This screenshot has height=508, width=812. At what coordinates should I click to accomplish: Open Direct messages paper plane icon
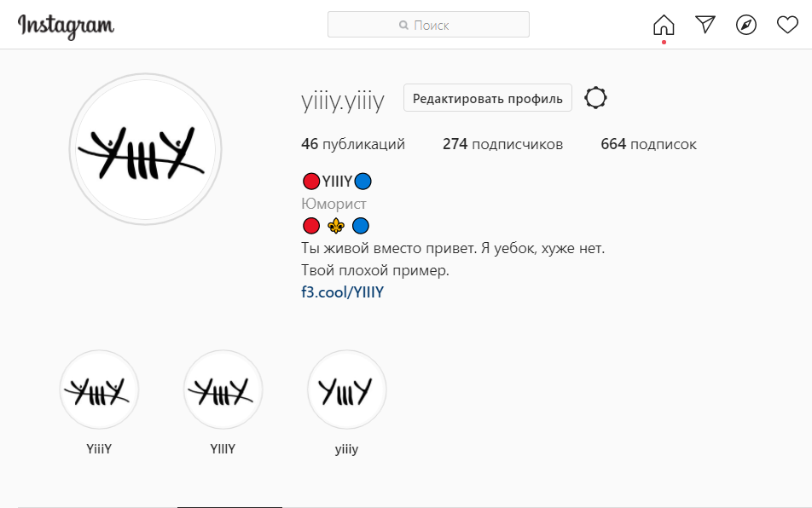pos(705,25)
